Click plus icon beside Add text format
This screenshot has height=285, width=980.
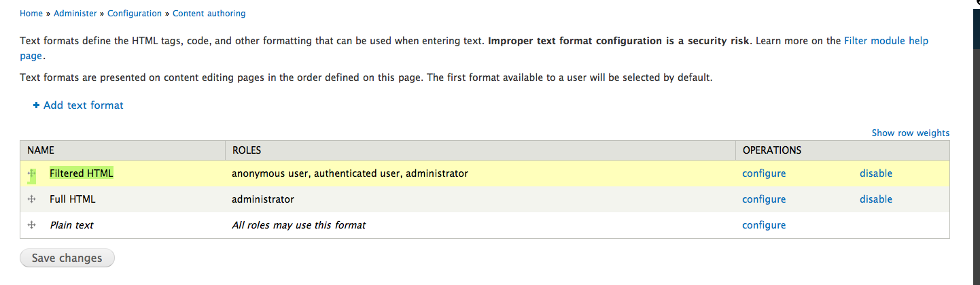pyautogui.click(x=36, y=105)
